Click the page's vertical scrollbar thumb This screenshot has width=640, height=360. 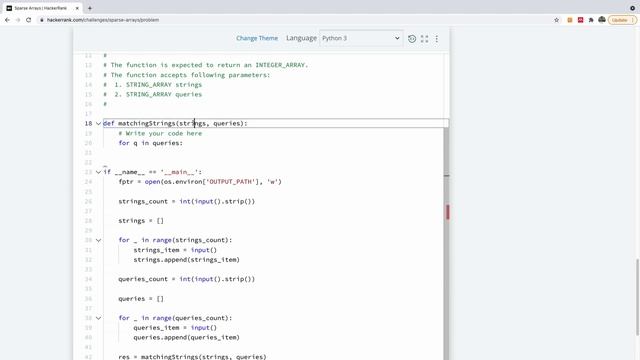pos(637,297)
